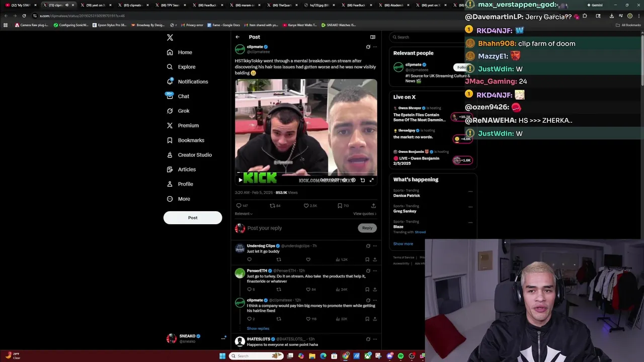Play the Kick video

point(240,179)
